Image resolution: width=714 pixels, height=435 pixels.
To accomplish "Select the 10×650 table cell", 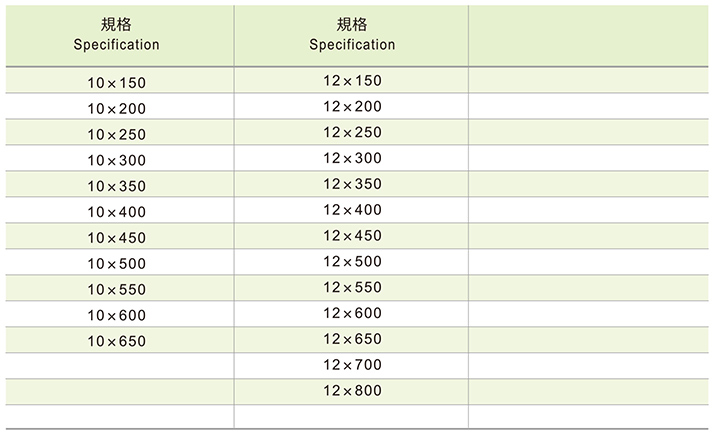I will click(x=117, y=341).
